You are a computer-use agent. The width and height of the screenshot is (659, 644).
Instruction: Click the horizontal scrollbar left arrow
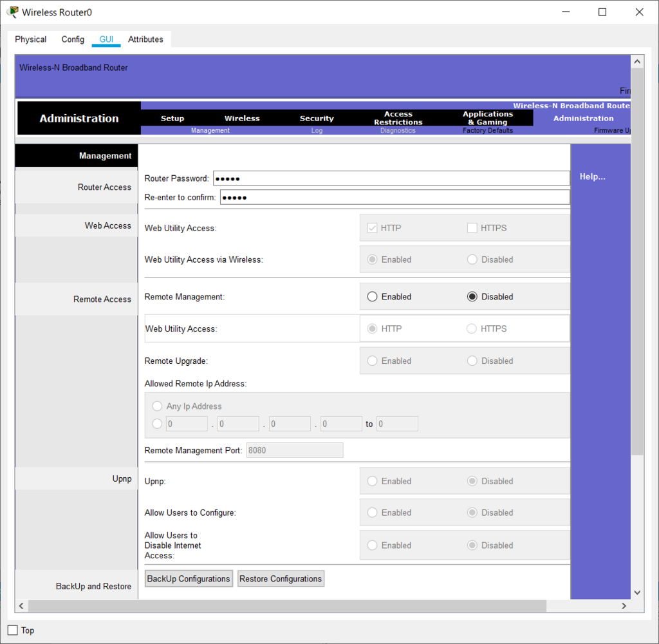[x=21, y=606]
